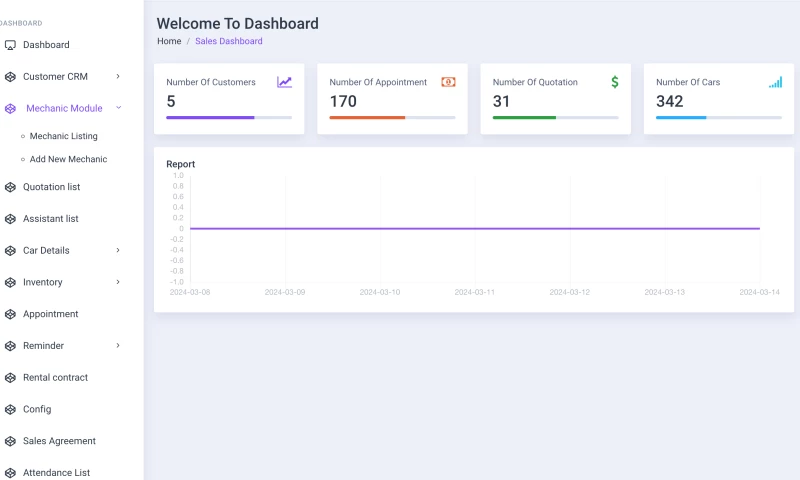Click the cube icon next to Quotation list

10,187
